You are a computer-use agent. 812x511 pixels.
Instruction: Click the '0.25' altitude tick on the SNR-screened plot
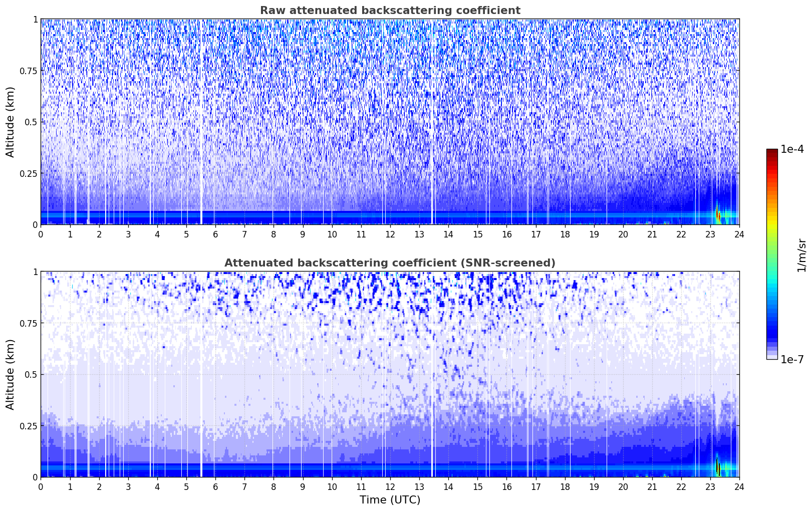point(29,426)
